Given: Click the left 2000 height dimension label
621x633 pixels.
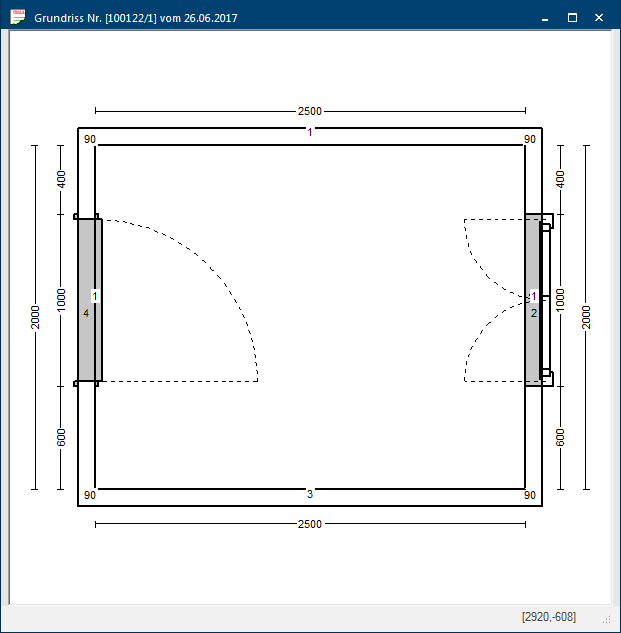Looking at the screenshot, I should (35, 317).
